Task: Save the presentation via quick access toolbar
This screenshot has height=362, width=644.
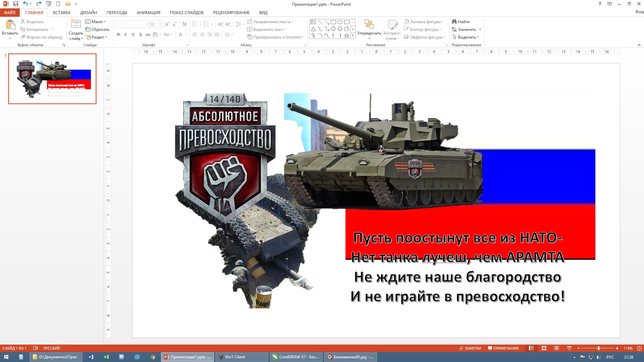Action: (15, 4)
